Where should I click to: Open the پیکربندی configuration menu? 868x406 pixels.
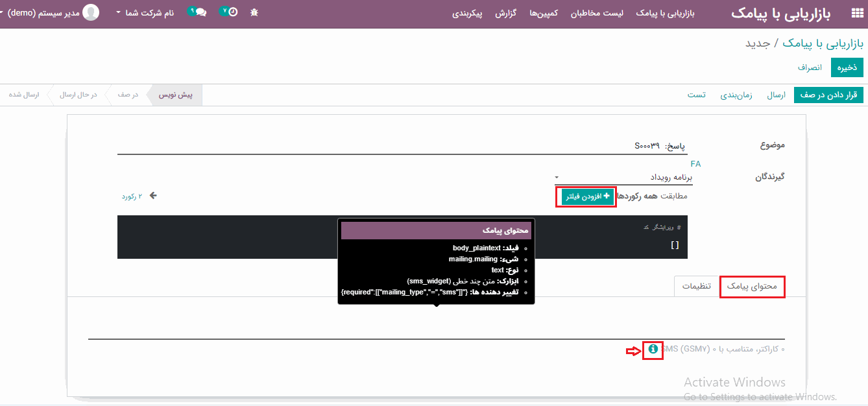[x=467, y=14]
